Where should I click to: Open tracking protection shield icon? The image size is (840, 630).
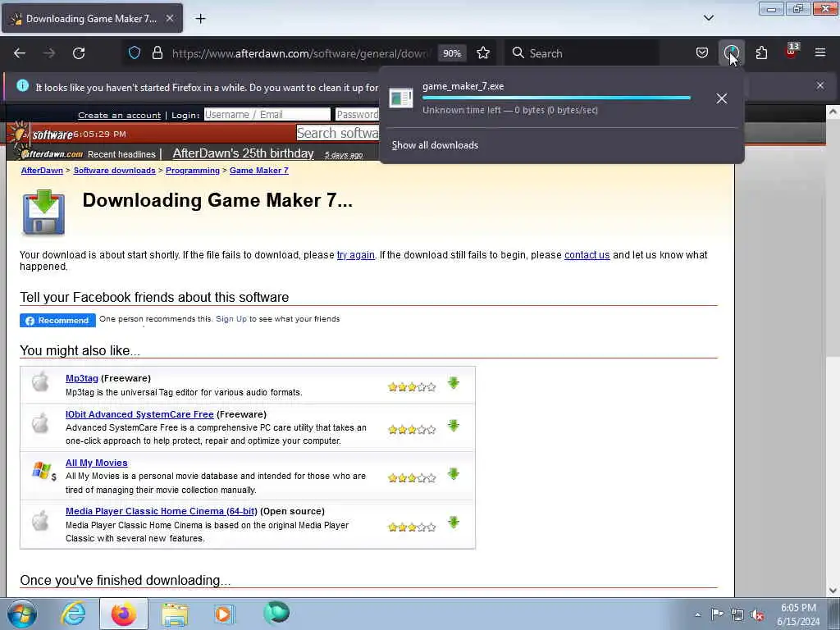[135, 53]
